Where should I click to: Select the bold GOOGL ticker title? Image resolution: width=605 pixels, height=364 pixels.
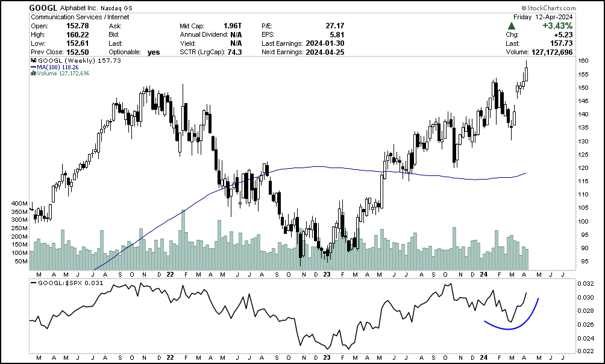click(43, 8)
